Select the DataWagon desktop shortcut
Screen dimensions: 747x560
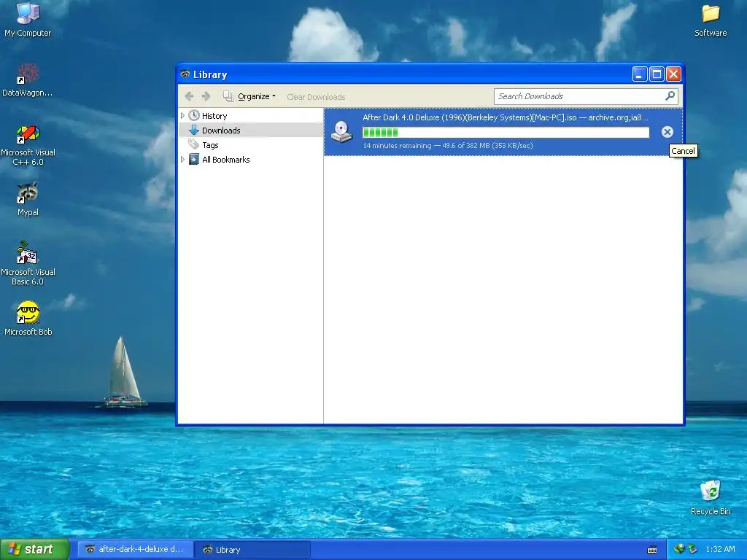[x=28, y=80]
